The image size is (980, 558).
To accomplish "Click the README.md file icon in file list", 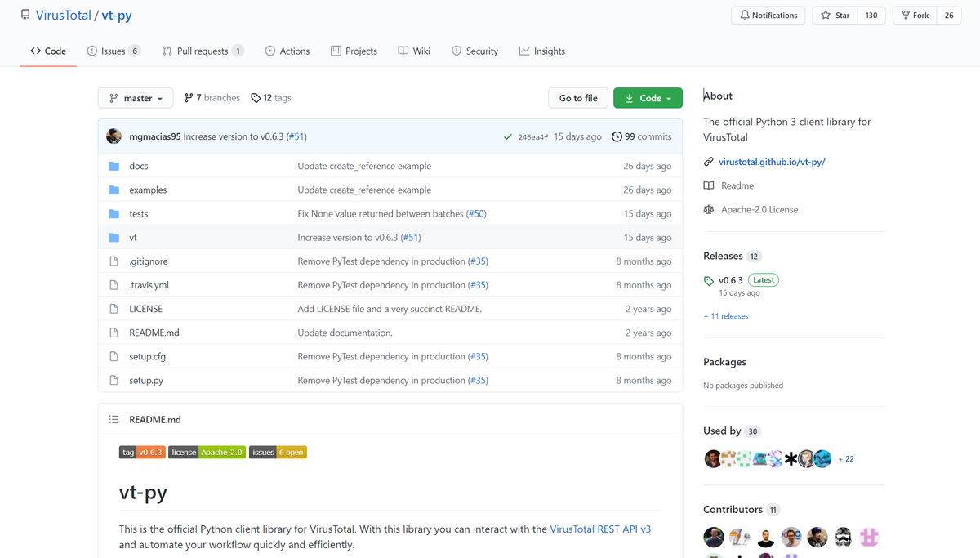I will pos(114,333).
